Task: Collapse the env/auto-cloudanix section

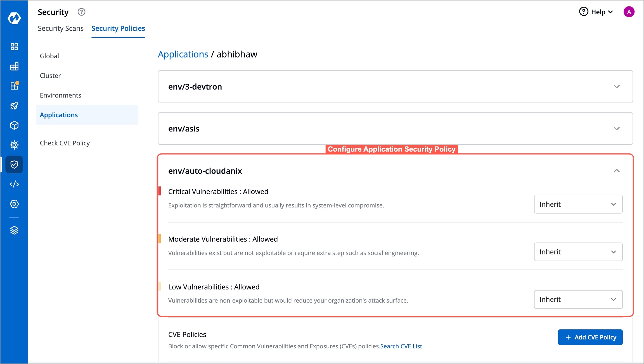Action: (x=617, y=171)
